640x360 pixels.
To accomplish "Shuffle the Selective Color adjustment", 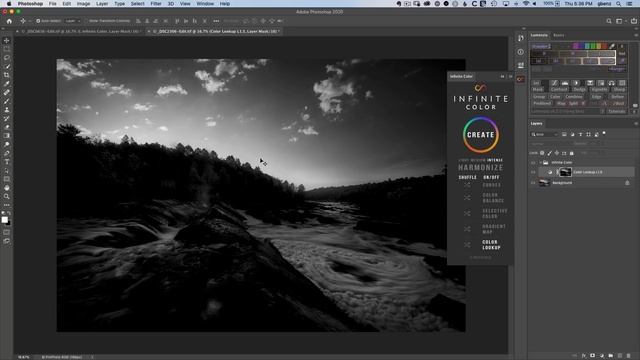I will 467,213.
